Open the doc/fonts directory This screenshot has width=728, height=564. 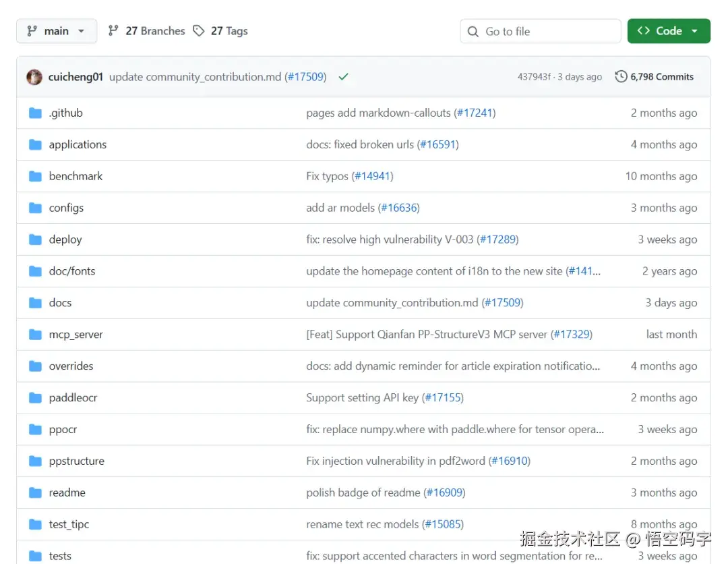click(x=72, y=271)
